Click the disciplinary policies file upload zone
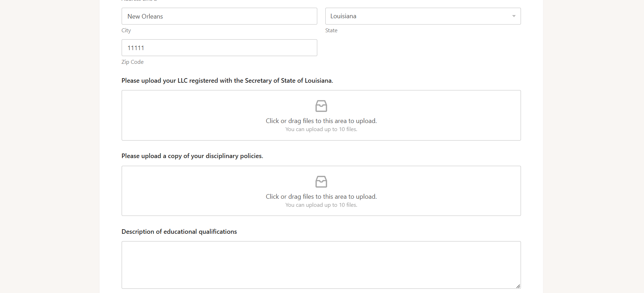This screenshot has width=644, height=293. (321, 191)
